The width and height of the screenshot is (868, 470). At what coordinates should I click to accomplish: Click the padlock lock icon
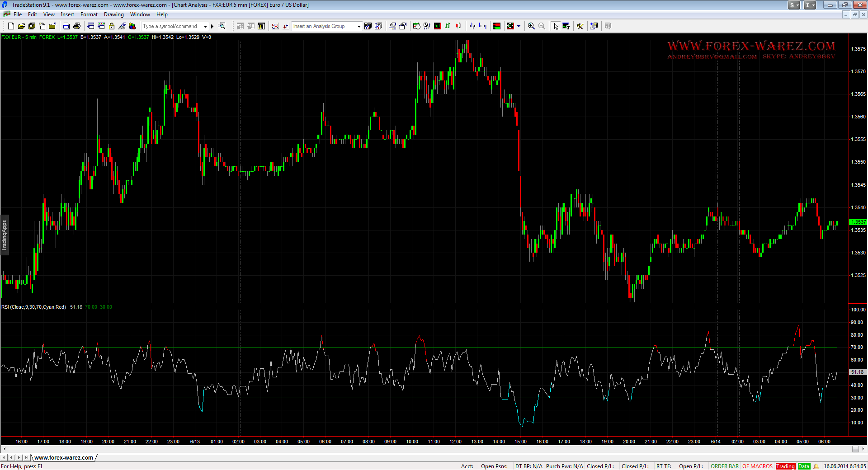[x=112, y=26]
